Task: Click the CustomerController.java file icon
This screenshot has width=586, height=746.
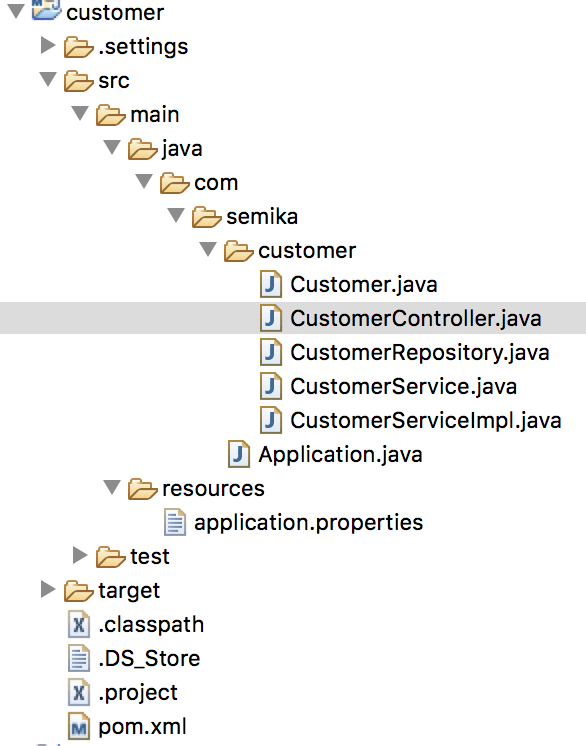Action: (x=271, y=318)
